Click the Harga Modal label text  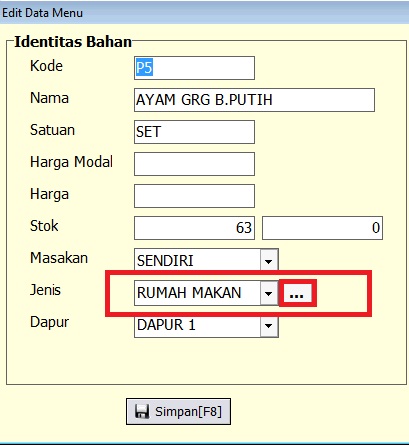[71, 162]
